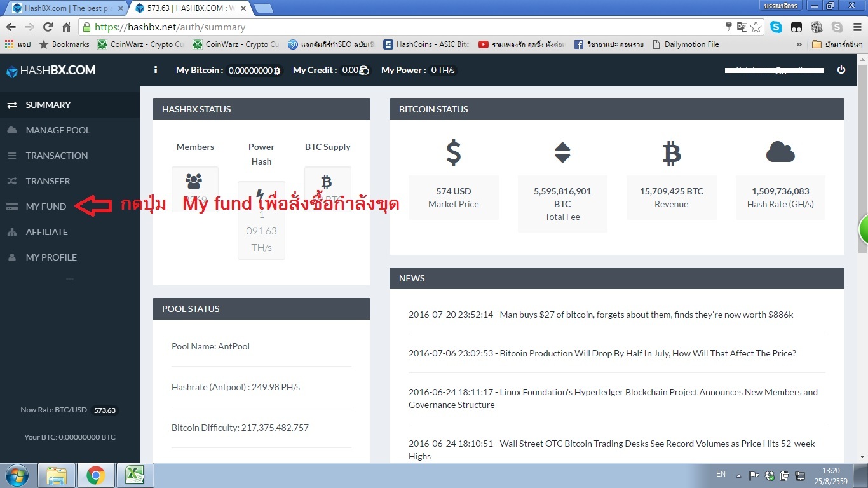The width and height of the screenshot is (868, 488).
Task: Open My Fund to buy hash power
Action: [x=70, y=207]
